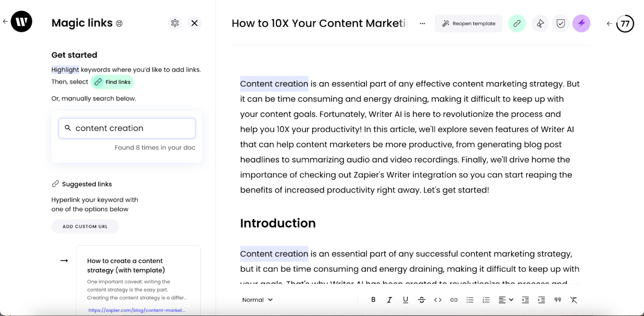Screen dimensions: 644x316
Task: Open the highlighter pen icon in header
Action: click(540, 23)
